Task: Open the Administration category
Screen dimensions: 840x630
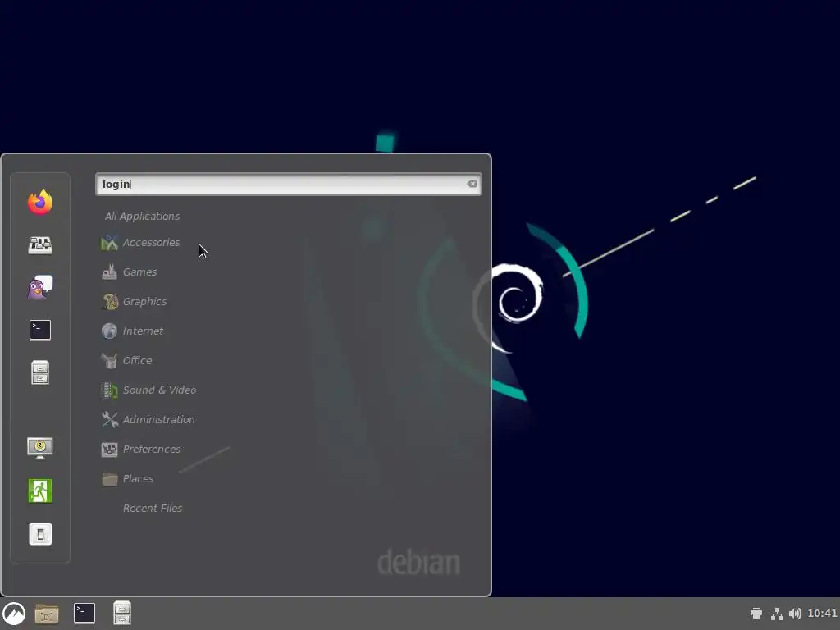Action: 158,419
